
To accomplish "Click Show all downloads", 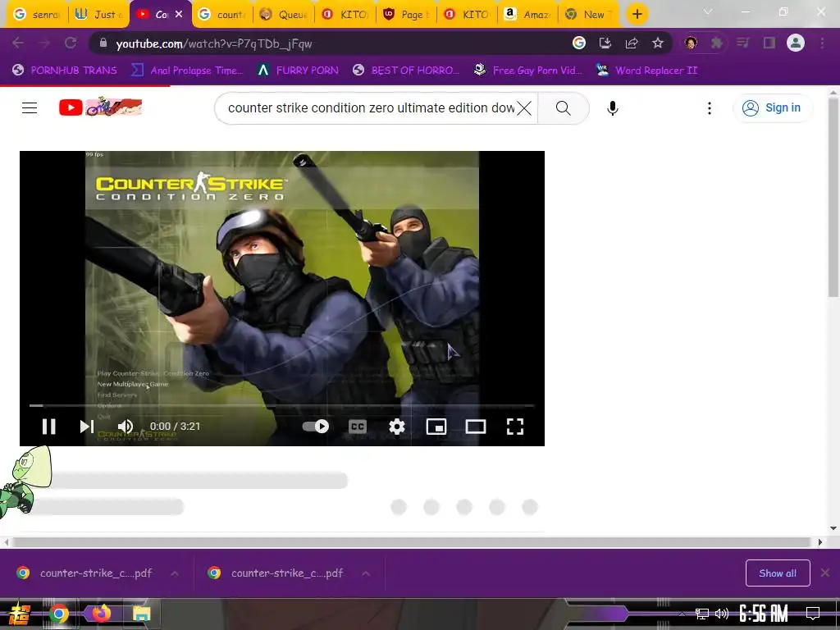I will click(778, 573).
